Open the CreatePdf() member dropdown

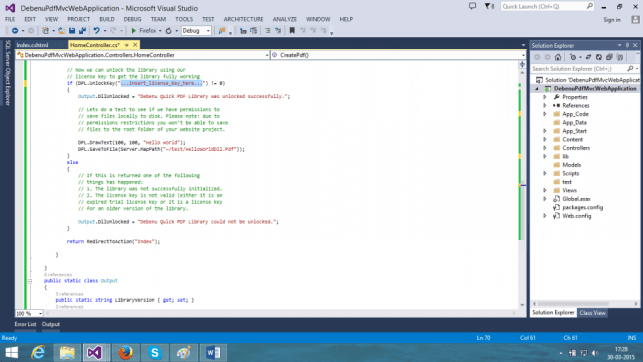pyautogui.click(x=398, y=55)
